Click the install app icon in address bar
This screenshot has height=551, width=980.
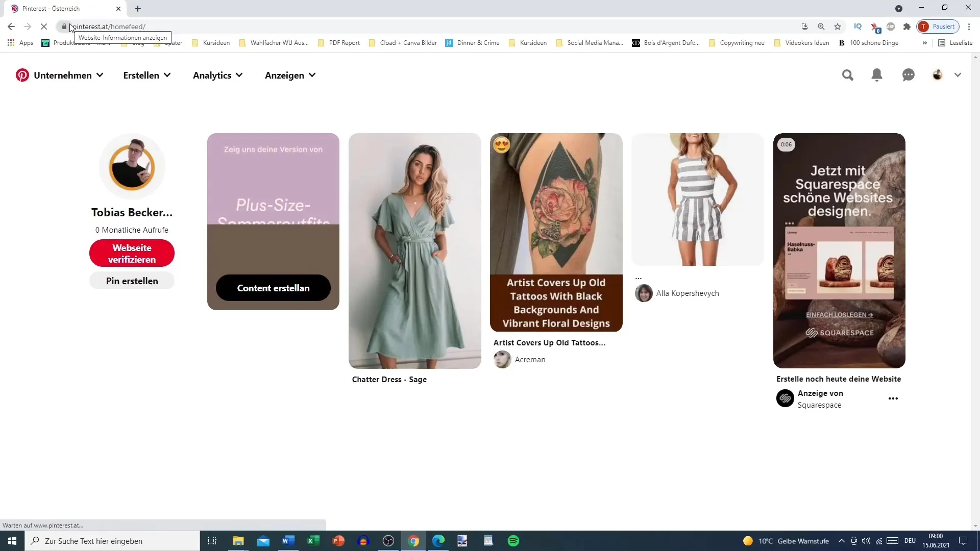pos(805,27)
